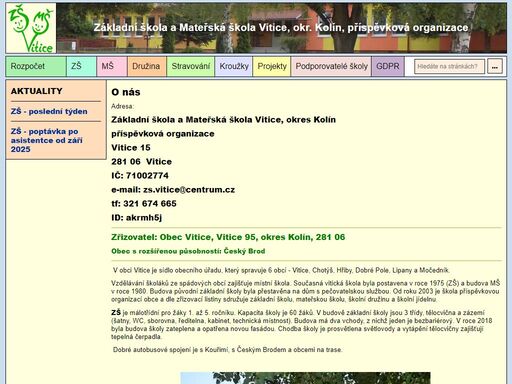Open Podporovatelé školy page
The image size is (512, 384).
(x=331, y=66)
